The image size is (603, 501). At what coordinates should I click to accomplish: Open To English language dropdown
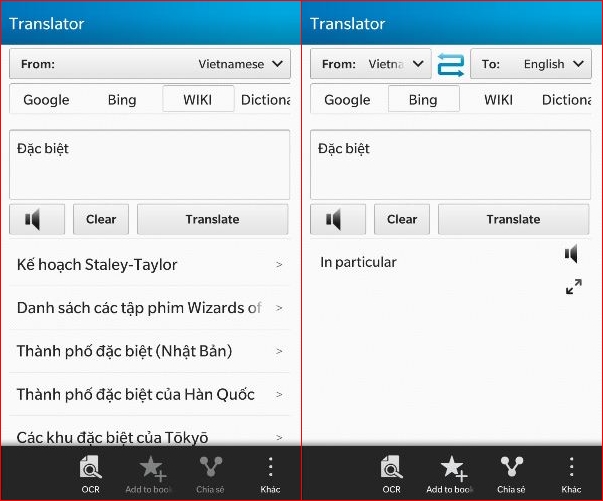[531, 64]
